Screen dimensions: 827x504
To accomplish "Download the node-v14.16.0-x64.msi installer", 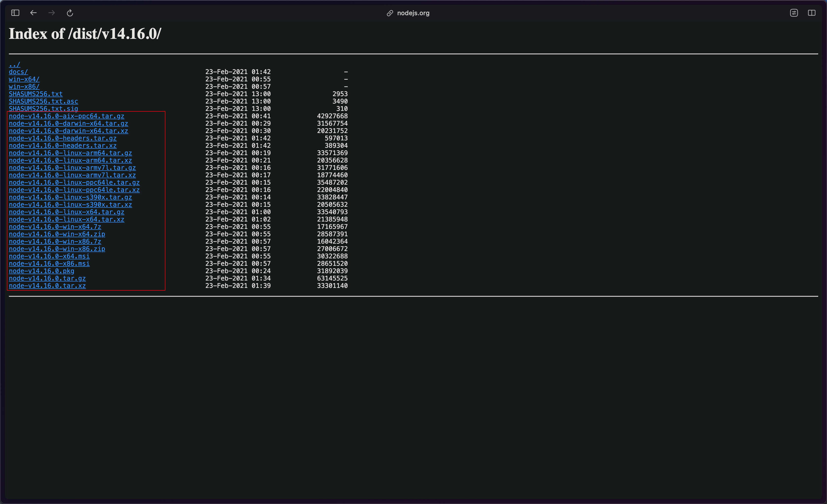I will (x=49, y=256).
